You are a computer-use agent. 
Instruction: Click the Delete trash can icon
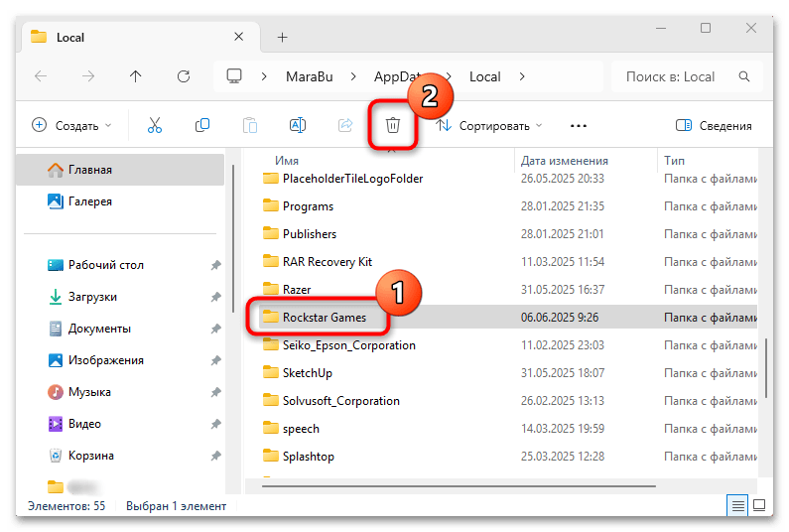click(x=393, y=126)
